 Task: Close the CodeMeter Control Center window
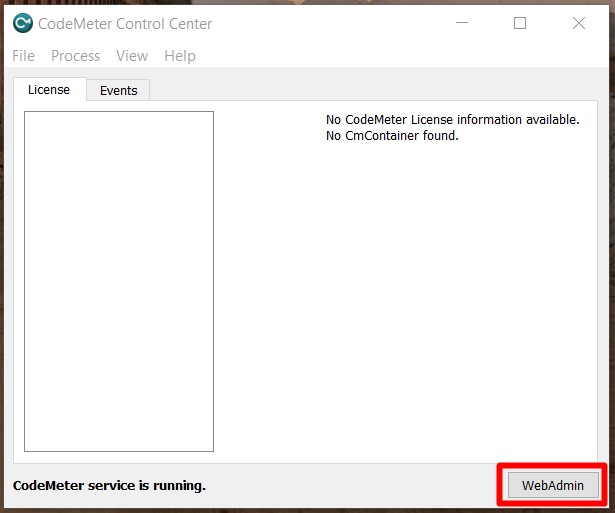[x=579, y=24]
